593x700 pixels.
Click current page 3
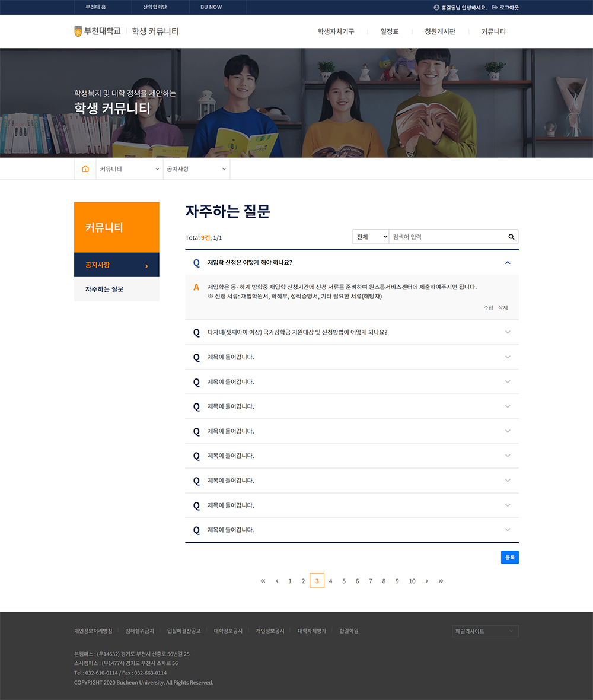(x=317, y=581)
